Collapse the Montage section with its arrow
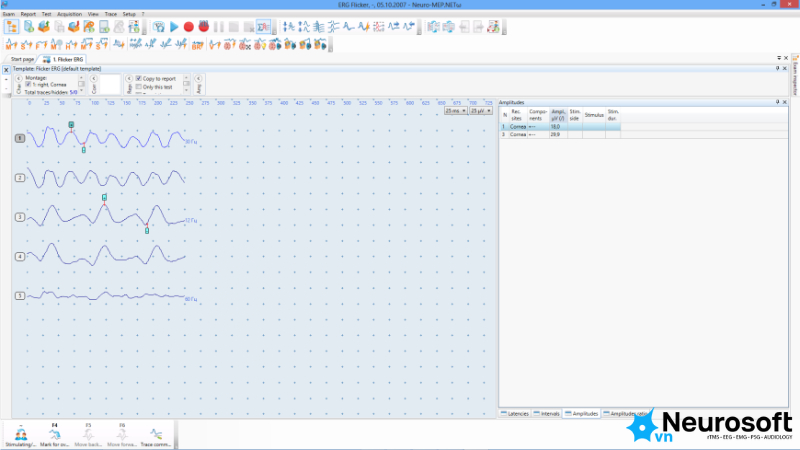 point(19,79)
